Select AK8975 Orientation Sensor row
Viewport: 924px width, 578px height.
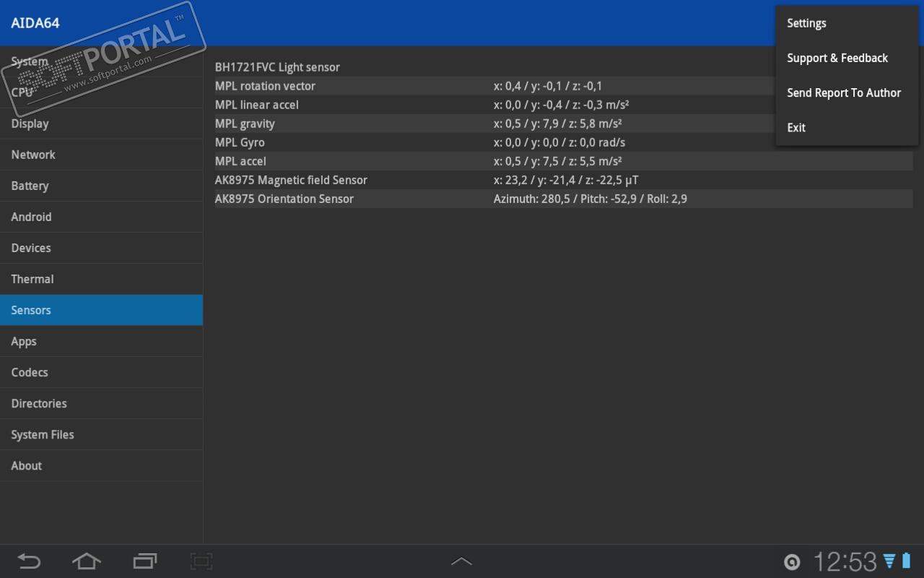564,199
